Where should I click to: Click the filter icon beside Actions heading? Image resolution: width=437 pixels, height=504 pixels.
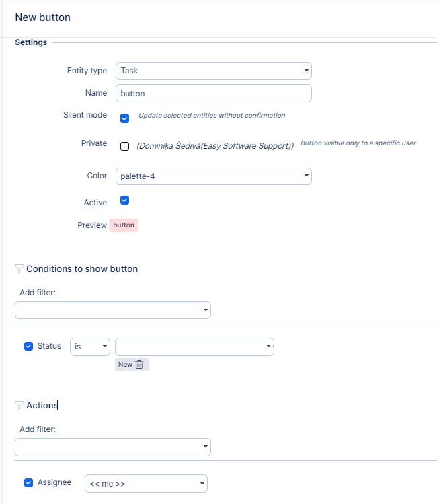click(x=19, y=405)
